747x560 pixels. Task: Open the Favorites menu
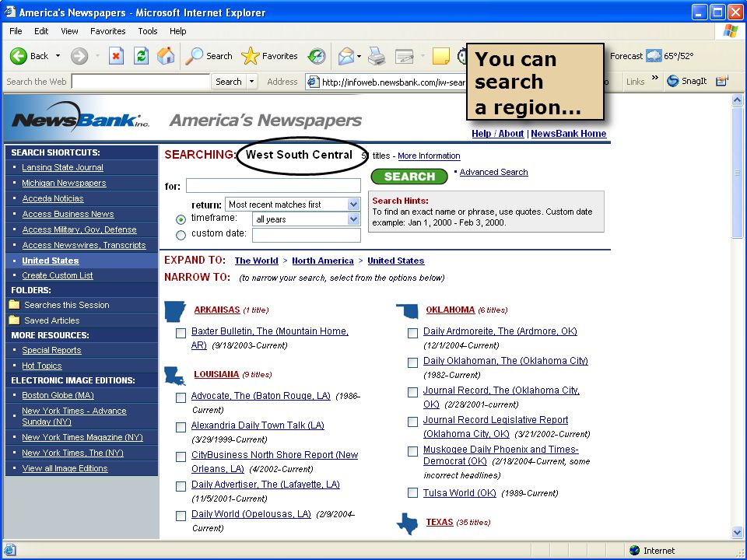(x=107, y=31)
